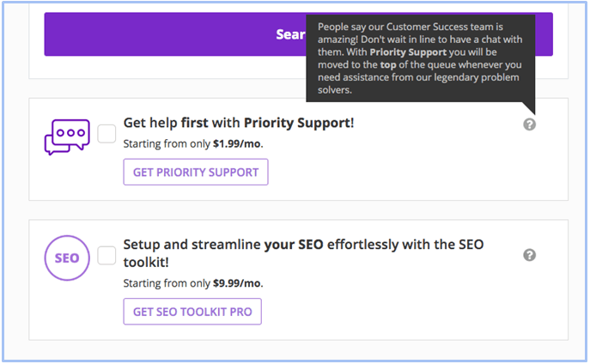Enable the SEO toolkit checkbox
The height and width of the screenshot is (364, 590).
click(x=106, y=255)
